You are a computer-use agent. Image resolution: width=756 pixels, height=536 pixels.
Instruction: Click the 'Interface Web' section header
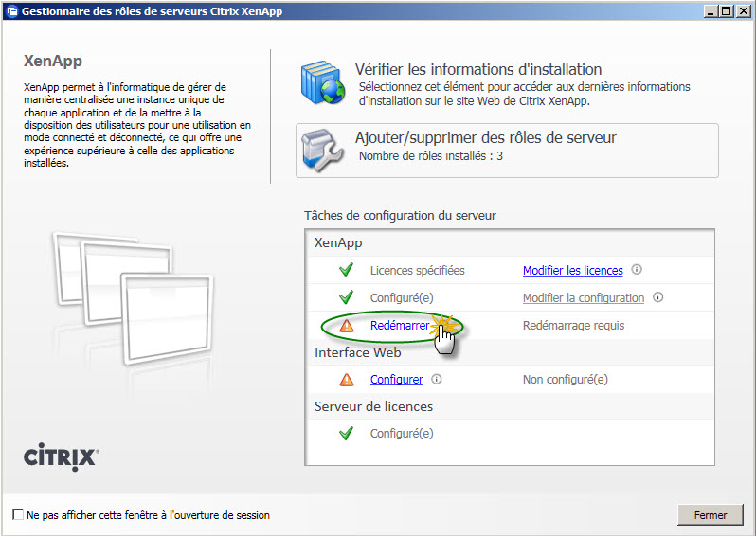pos(358,352)
